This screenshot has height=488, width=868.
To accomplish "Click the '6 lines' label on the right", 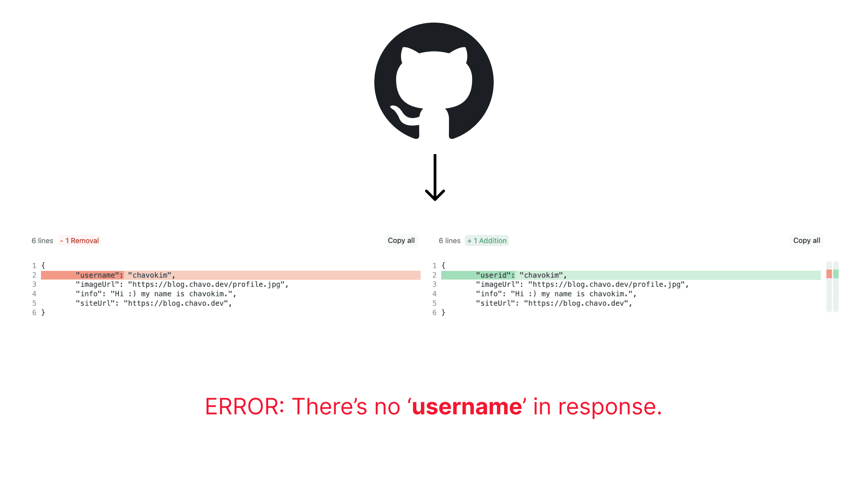I will 449,240.
